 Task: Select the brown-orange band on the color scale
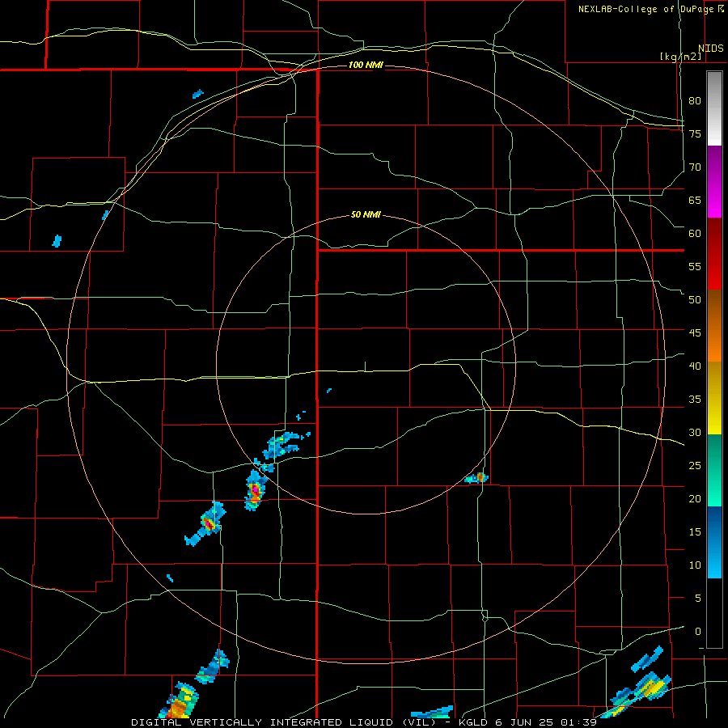click(x=714, y=326)
